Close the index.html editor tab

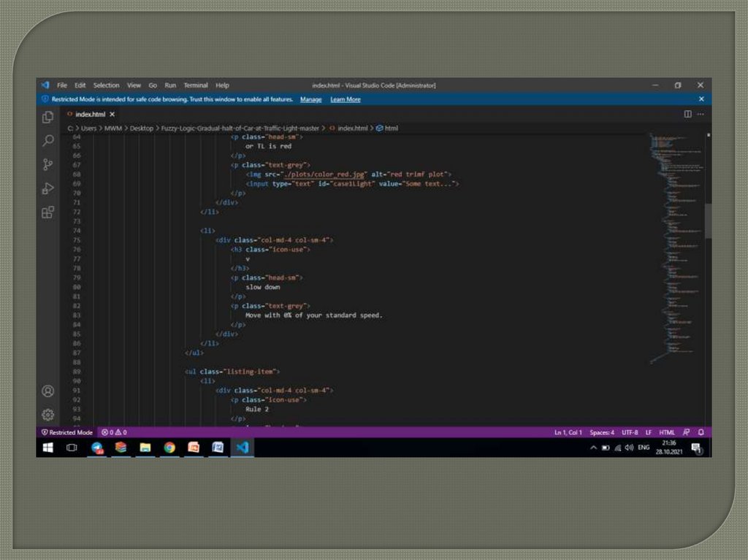(112, 115)
